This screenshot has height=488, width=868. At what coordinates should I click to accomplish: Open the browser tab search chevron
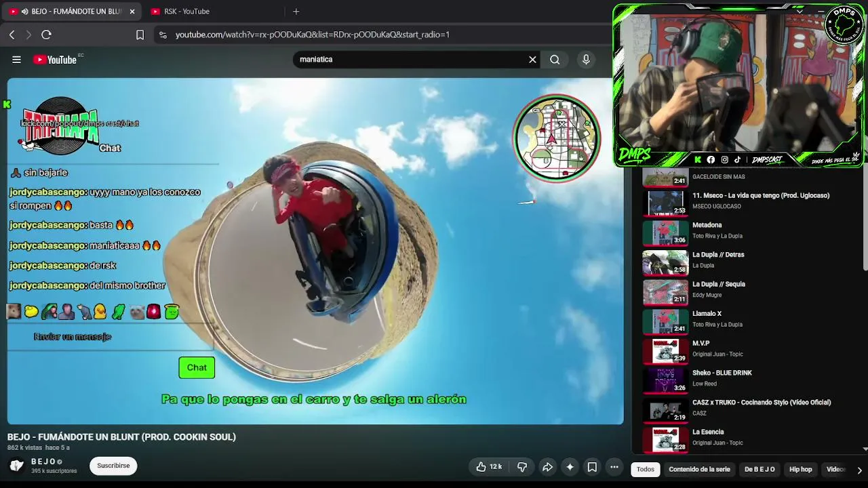coord(800,12)
